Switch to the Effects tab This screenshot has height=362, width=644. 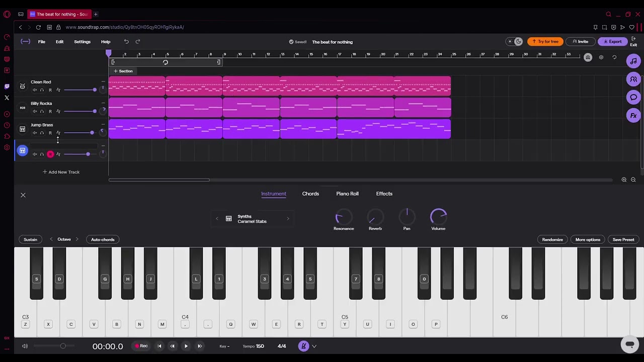pyautogui.click(x=384, y=194)
